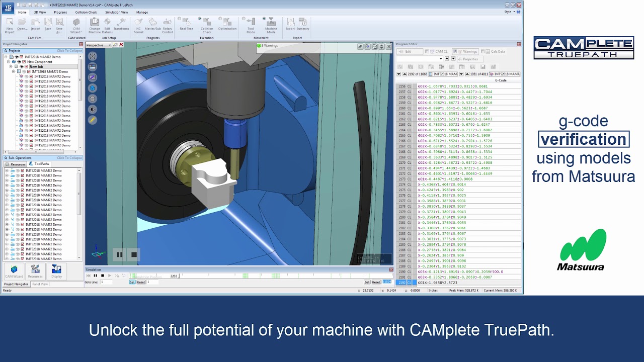The image size is (644, 362).
Task: Open the Style dropdown at top right
Action: (x=509, y=12)
